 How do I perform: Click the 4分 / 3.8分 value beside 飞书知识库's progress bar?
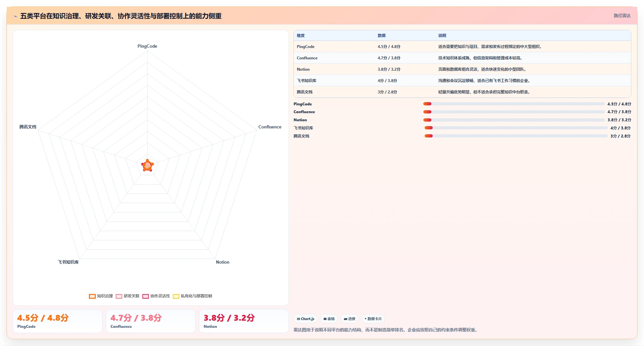point(620,128)
